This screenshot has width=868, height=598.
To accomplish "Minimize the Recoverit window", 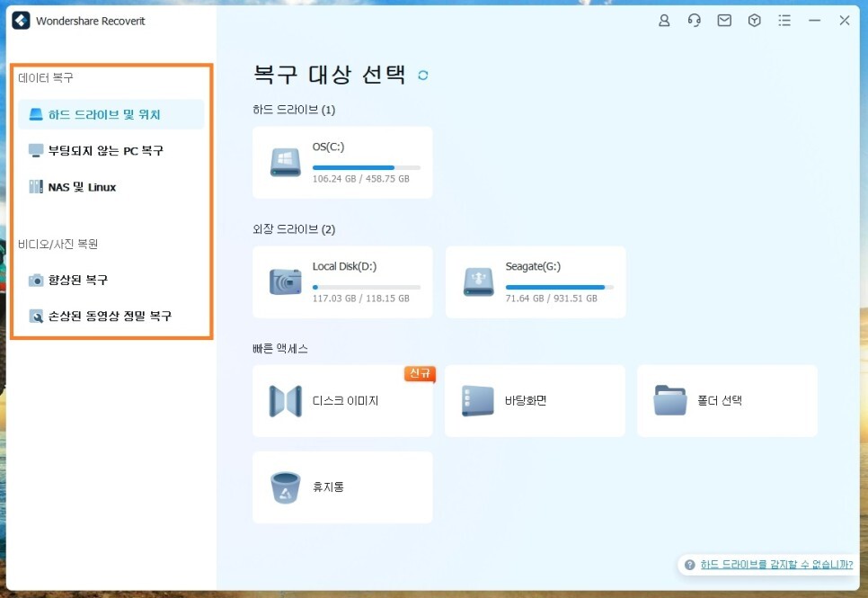I will (814, 21).
